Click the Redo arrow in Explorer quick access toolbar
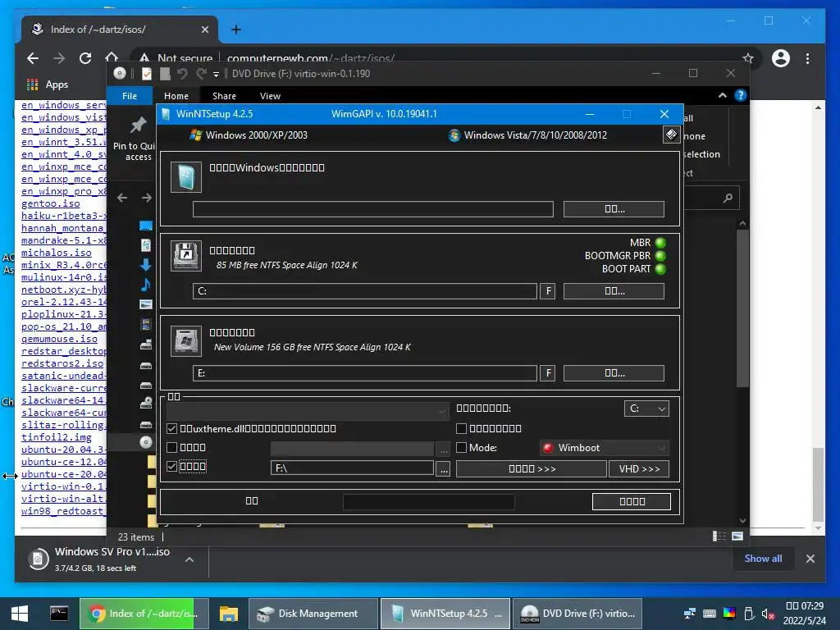This screenshot has width=840, height=630. click(201, 73)
